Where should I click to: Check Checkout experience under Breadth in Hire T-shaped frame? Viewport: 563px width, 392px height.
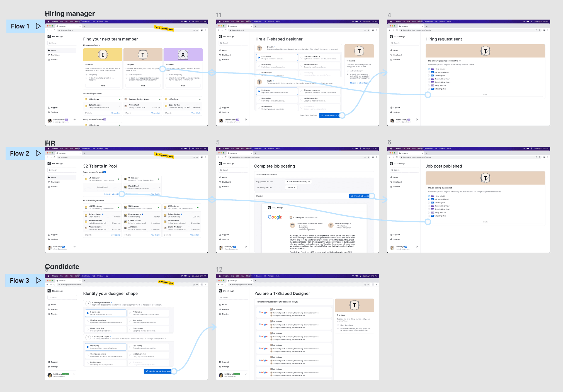[301, 57]
